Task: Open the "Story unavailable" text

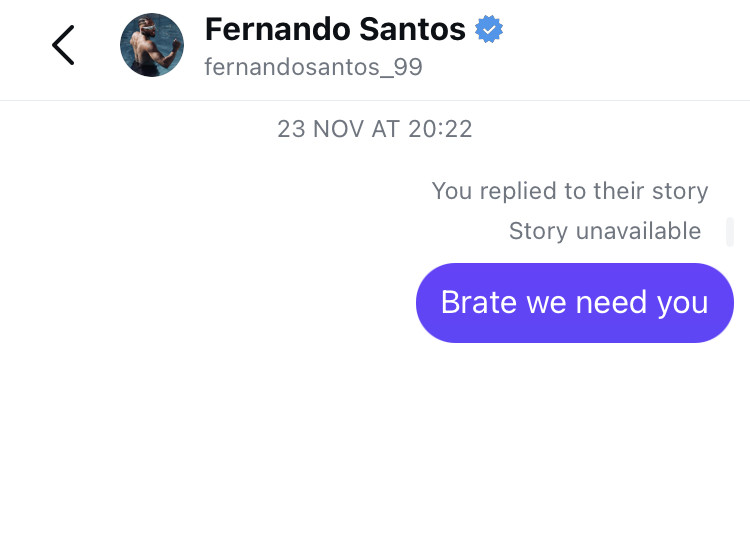Action: [x=604, y=231]
